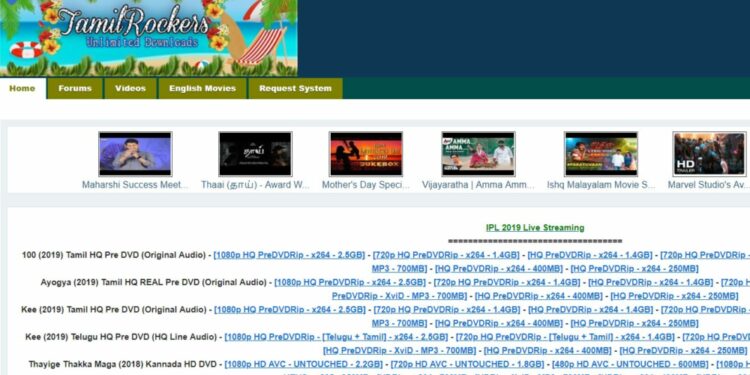Open the Mother's Day Special jukebox thumbnail
Screen dimensions: 750x375
366,154
